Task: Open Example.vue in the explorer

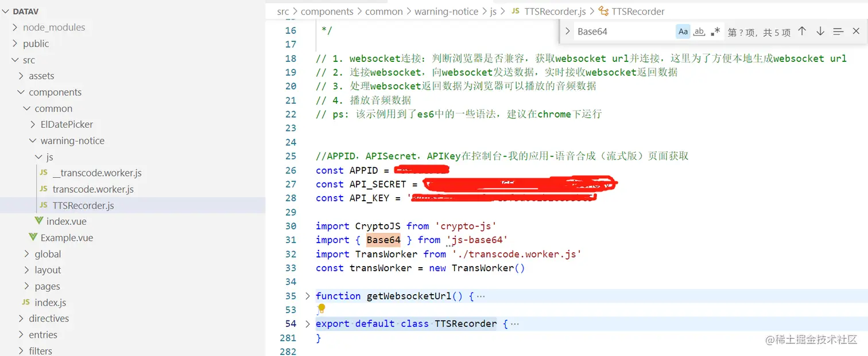Action: 67,237
